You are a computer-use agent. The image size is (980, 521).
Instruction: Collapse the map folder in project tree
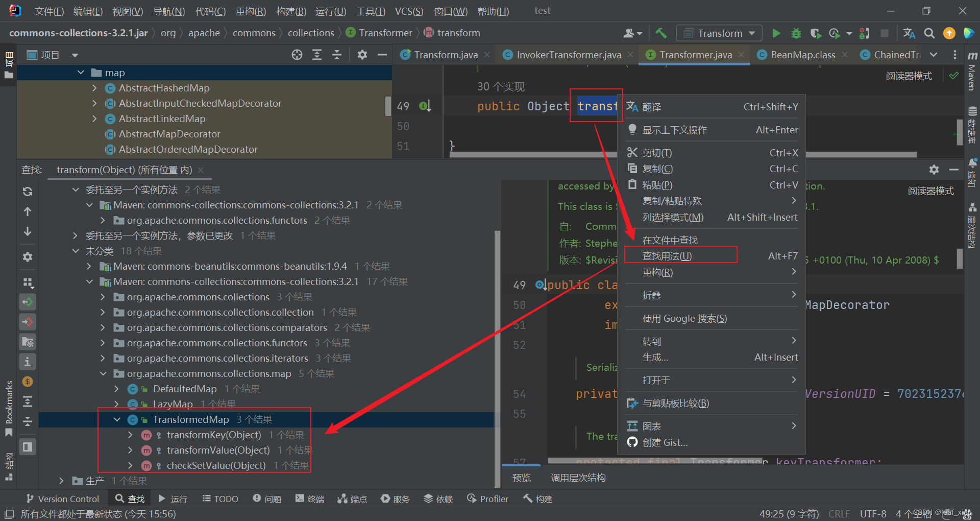(81, 73)
